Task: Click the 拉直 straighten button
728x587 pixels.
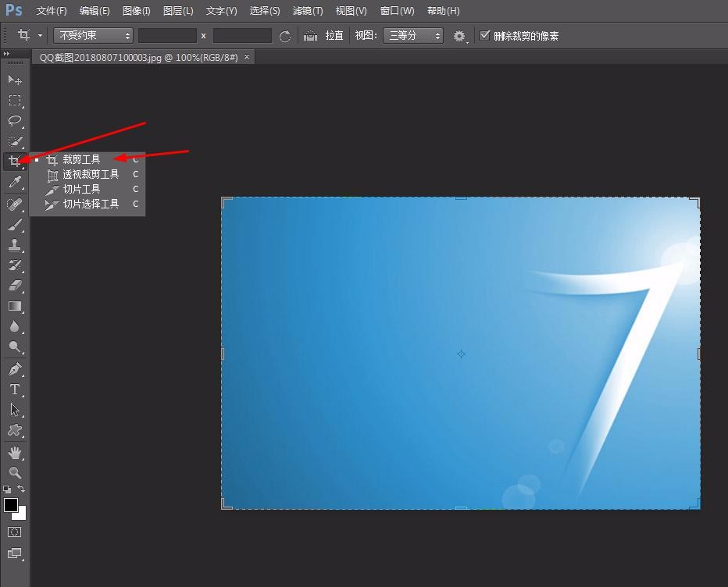Action: 334,36
